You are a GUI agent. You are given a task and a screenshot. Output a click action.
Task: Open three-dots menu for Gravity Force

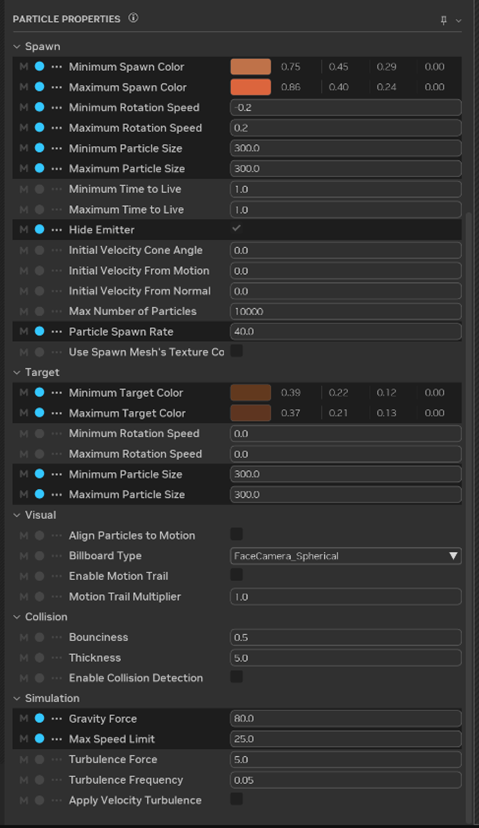point(57,718)
